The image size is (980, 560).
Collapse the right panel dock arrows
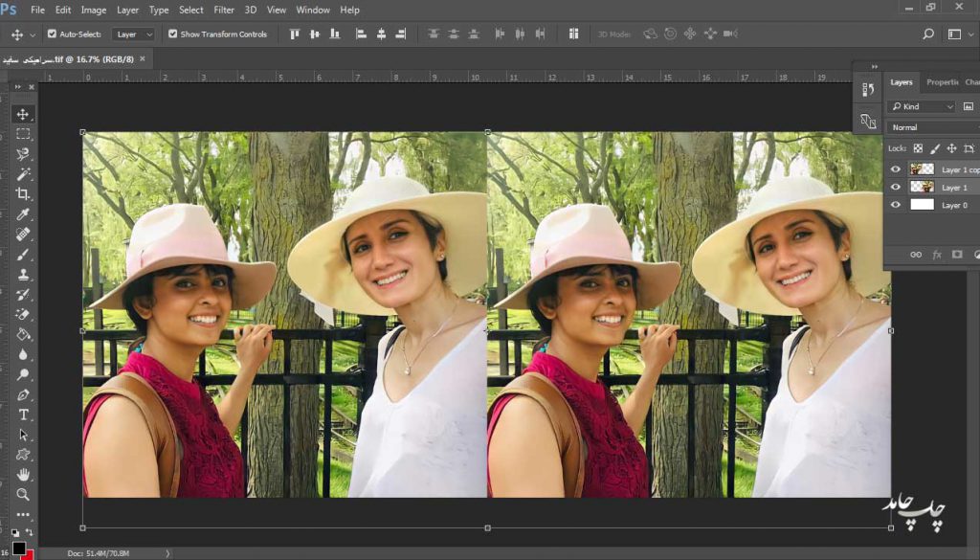tap(875, 66)
